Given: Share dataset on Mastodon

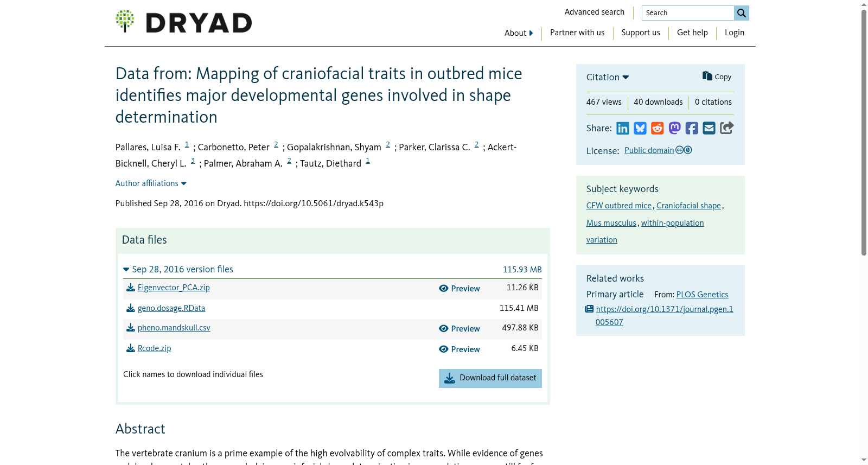Looking at the screenshot, I should coord(675,128).
